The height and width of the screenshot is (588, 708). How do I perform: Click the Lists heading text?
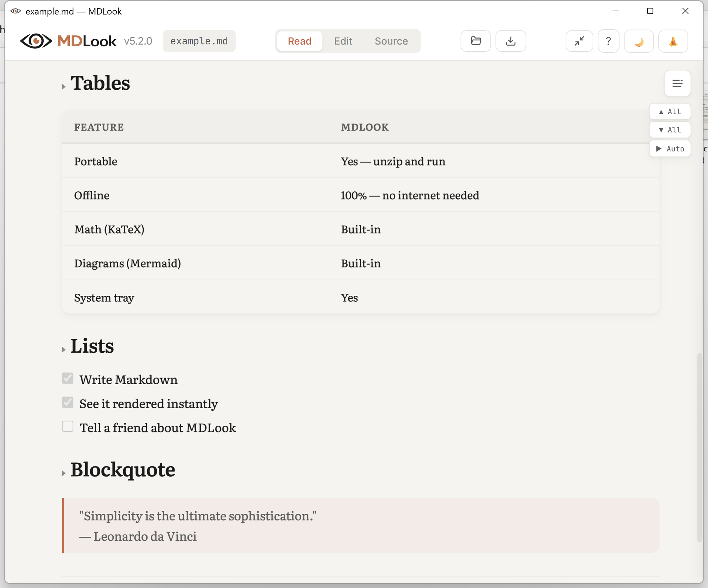tap(92, 346)
